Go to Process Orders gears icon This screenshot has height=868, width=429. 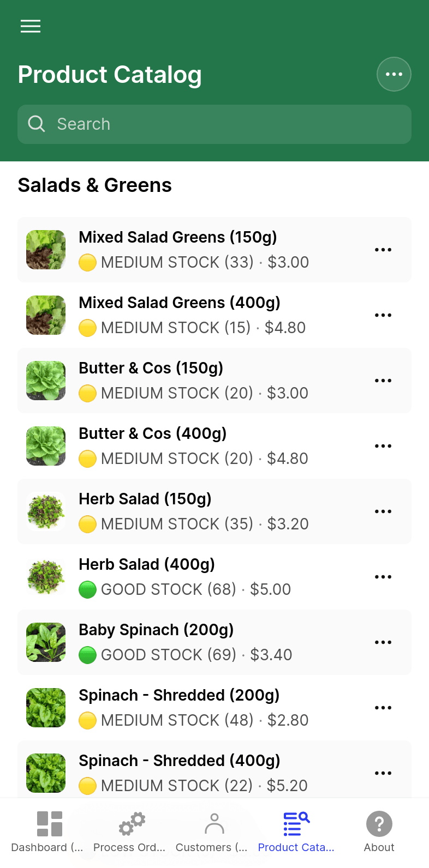[x=132, y=824]
